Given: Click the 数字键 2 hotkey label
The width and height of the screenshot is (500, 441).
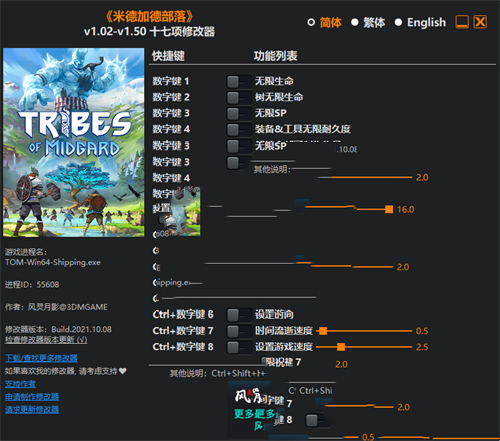Looking at the screenshot, I should tap(171, 97).
